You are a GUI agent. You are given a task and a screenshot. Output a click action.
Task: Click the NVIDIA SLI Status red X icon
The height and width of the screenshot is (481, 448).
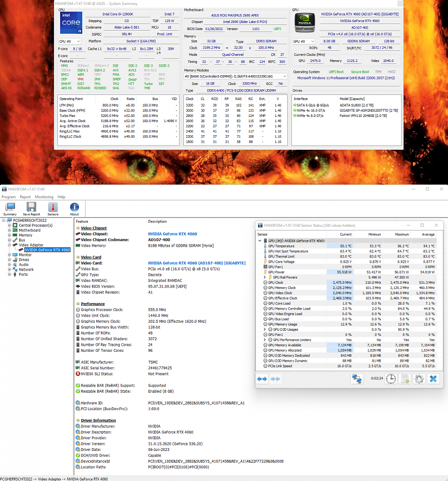tap(78, 373)
